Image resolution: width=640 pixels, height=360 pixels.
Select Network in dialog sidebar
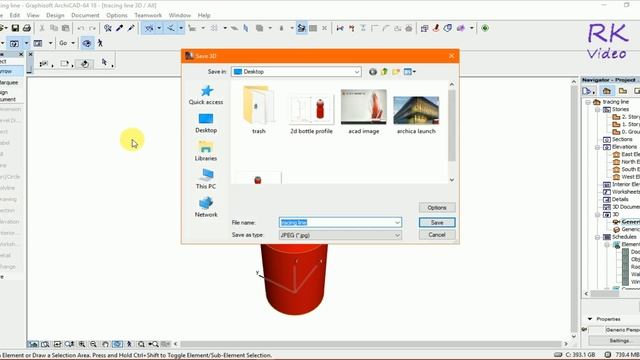point(206,207)
